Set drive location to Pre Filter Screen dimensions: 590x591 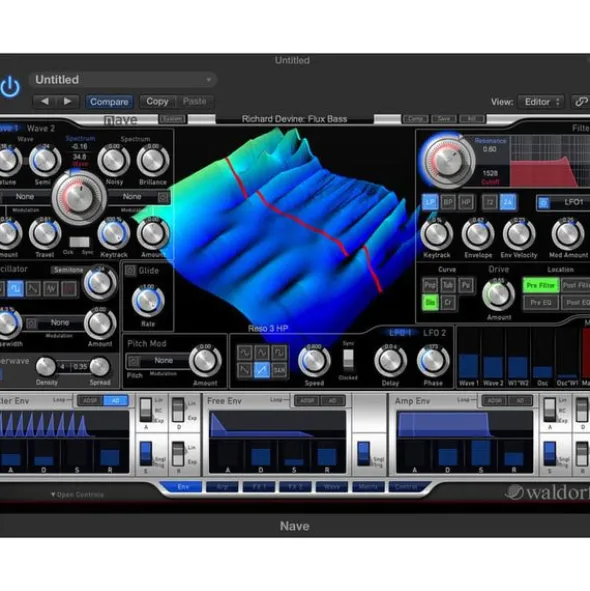coord(541,285)
